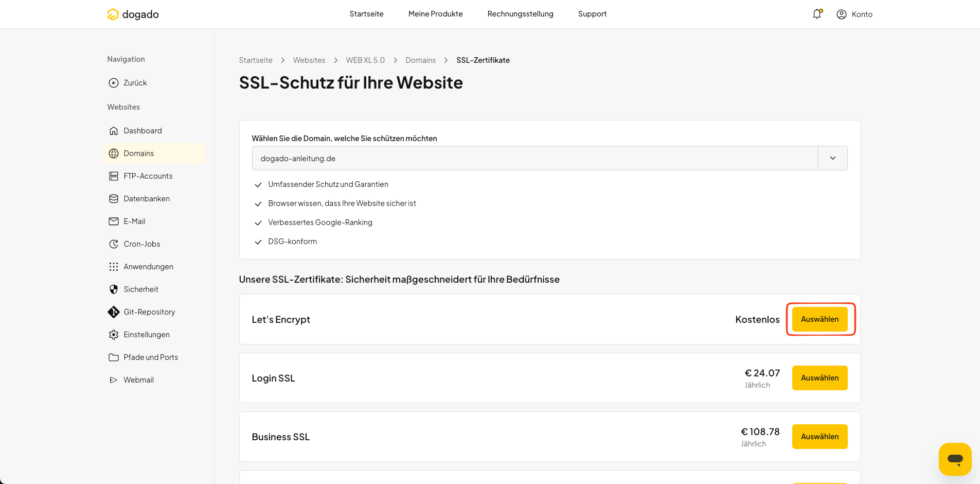
Task: Open Support in the top navigation
Action: [x=592, y=14]
